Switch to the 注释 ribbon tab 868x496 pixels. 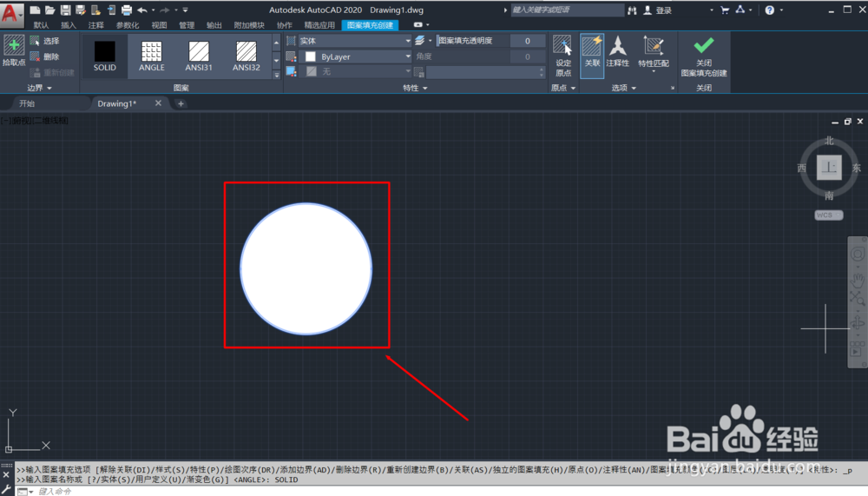click(x=95, y=25)
